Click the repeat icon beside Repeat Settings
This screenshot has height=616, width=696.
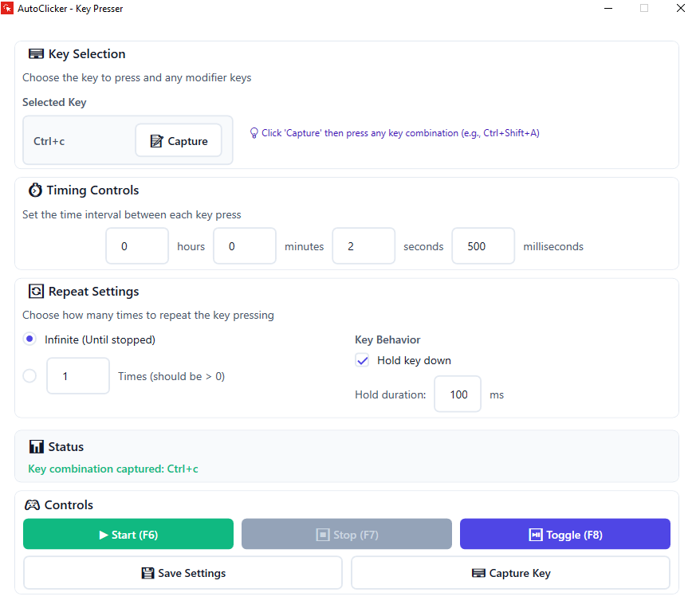click(x=36, y=291)
